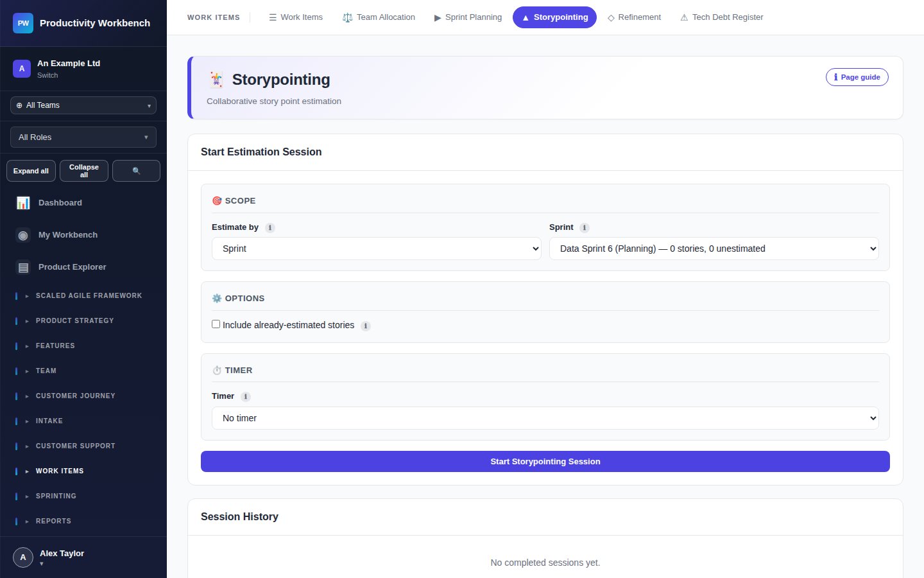
Task: Click the No completed sessions yet text
Action: pos(545,563)
